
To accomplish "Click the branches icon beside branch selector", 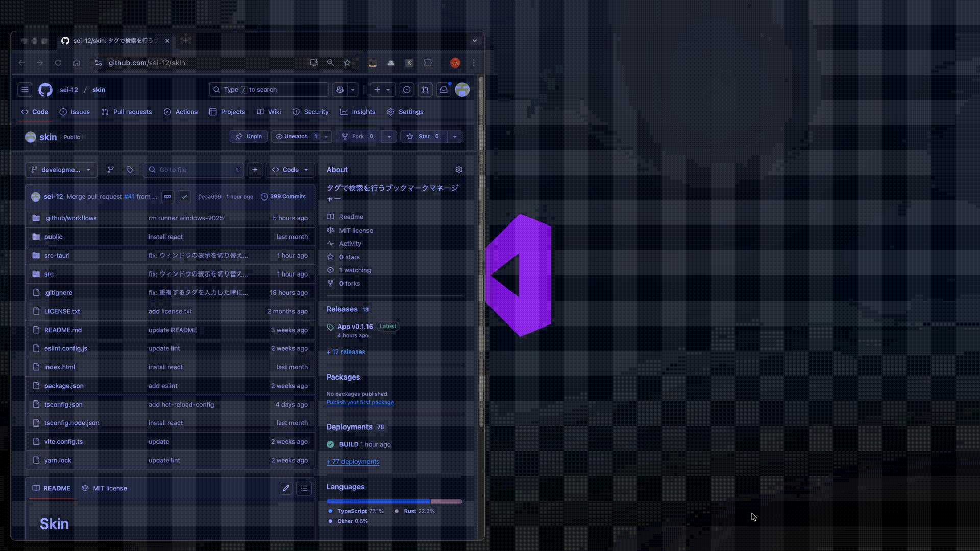I will (111, 170).
